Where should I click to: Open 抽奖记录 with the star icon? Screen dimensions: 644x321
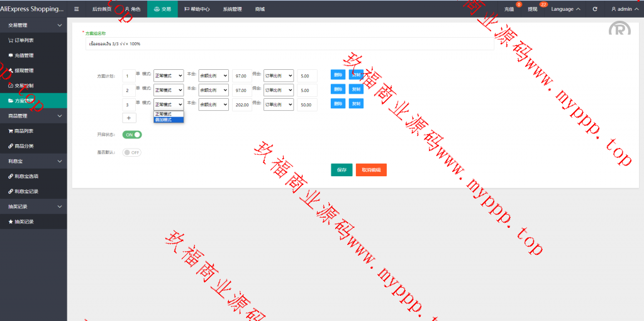point(24,222)
